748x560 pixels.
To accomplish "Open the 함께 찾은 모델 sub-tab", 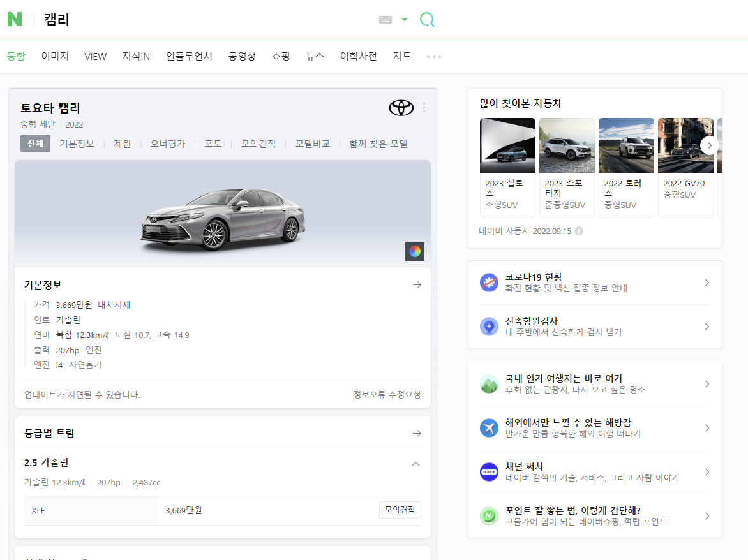I will (378, 144).
